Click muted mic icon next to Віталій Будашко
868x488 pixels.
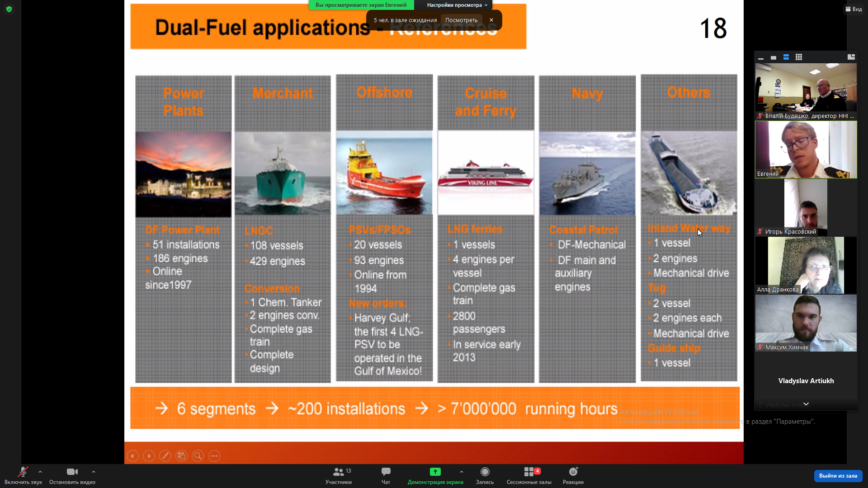click(x=760, y=116)
